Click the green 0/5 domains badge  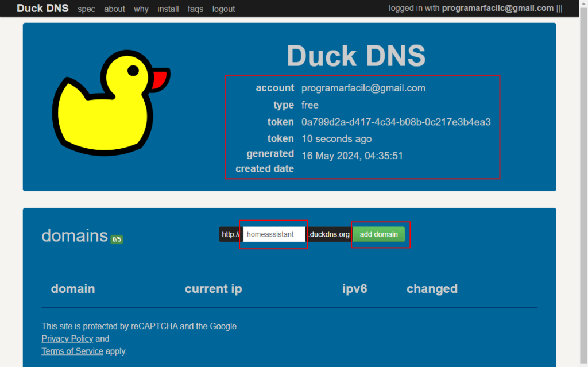click(117, 239)
